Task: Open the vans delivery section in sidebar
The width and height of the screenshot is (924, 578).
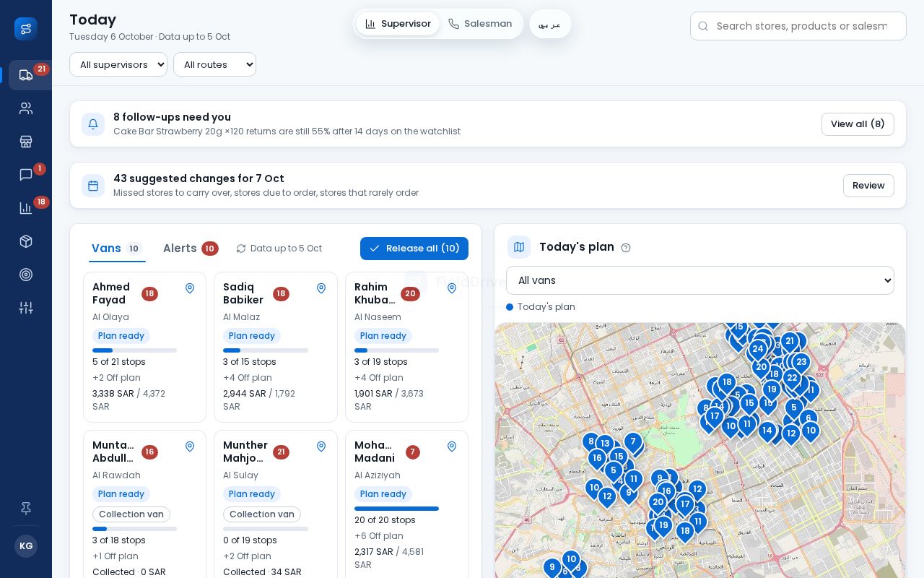Action: (26, 75)
